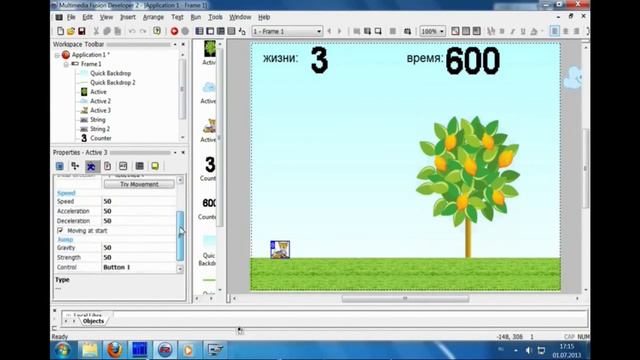
Task: Select Size/Position tab icon in Properties
Action: tap(75, 166)
